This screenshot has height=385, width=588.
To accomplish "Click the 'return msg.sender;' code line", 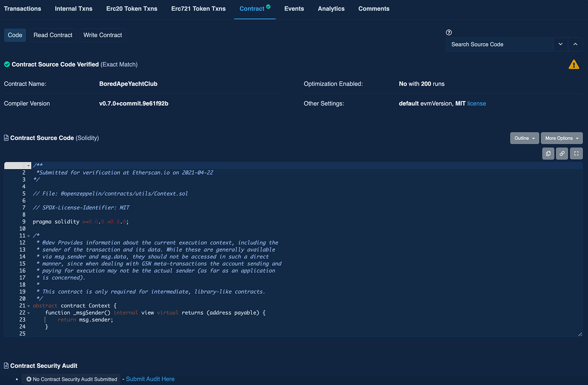I will pos(85,320).
